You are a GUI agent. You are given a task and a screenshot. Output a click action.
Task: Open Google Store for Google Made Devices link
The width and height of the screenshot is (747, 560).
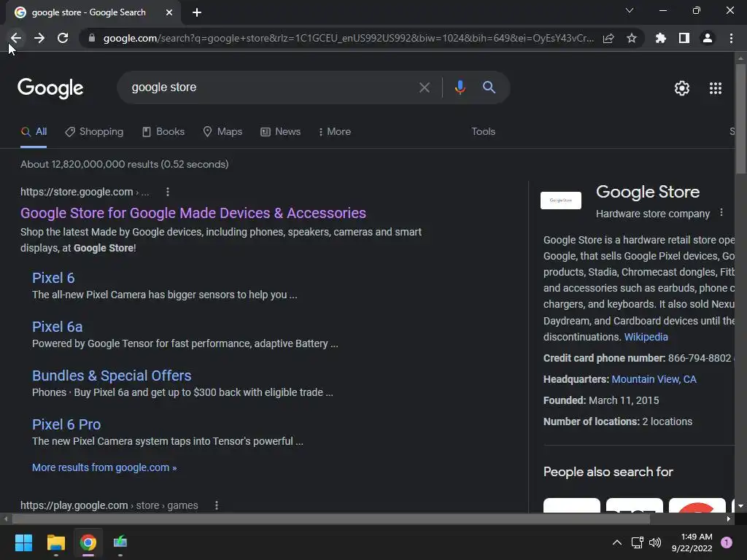pos(193,213)
